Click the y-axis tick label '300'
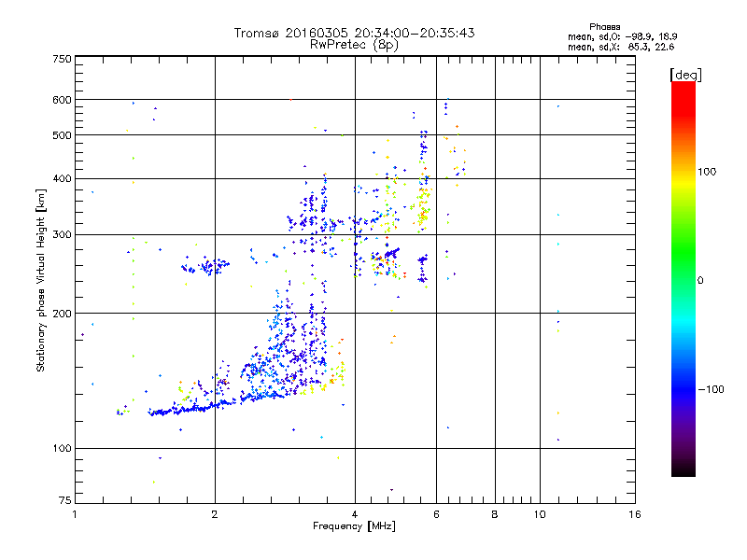 tap(62, 235)
